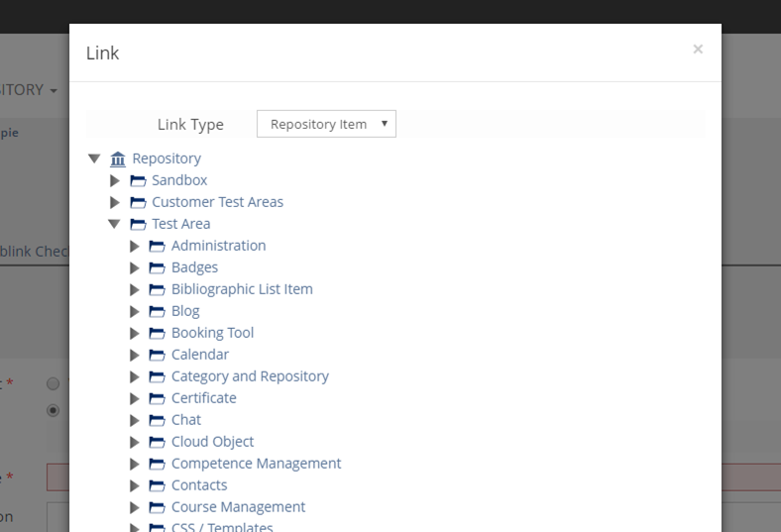This screenshot has width=781, height=532.
Task: Select the checked radio button behind dialog
Action: (54, 410)
